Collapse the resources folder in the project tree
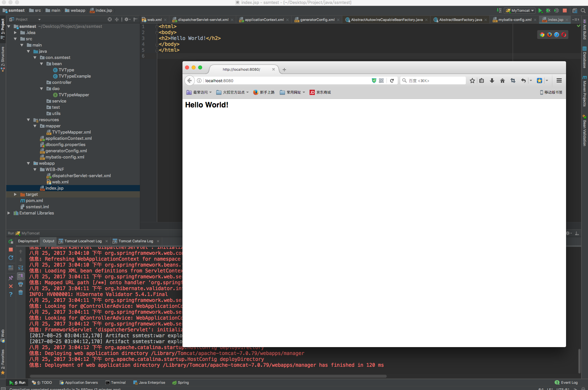This screenshot has height=390, width=588. coord(28,120)
